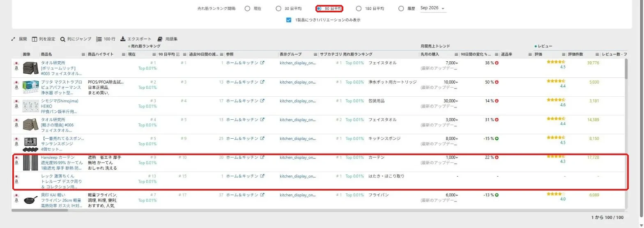Click Amazon icon in Hansleep カーテン row
The image size is (644, 228).
(16, 163)
